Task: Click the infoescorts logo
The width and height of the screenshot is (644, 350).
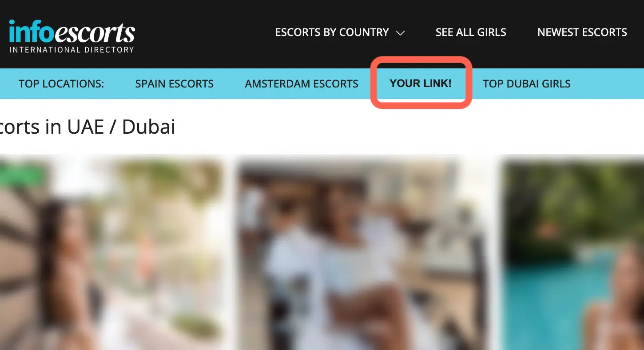Action: coord(72,36)
